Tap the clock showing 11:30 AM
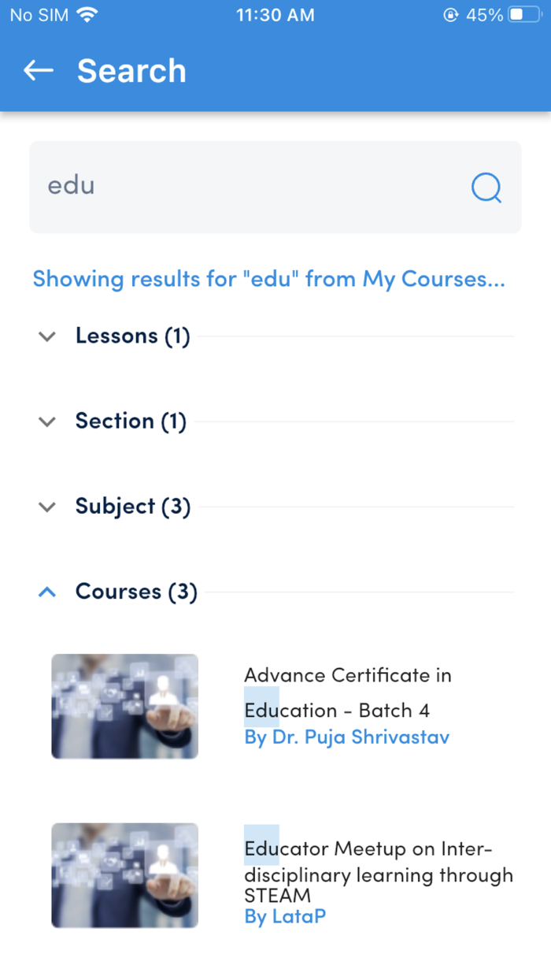This screenshot has width=551, height=980. click(x=275, y=14)
